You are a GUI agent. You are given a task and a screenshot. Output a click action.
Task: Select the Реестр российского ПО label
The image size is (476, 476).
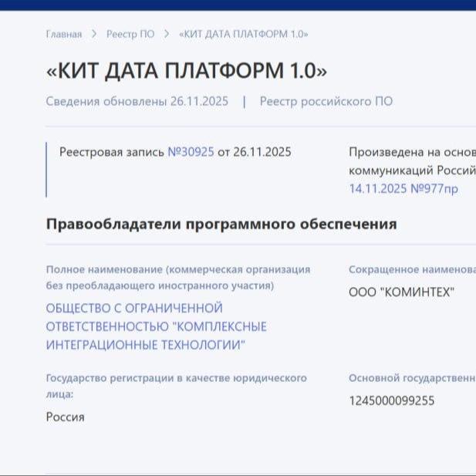(x=326, y=102)
